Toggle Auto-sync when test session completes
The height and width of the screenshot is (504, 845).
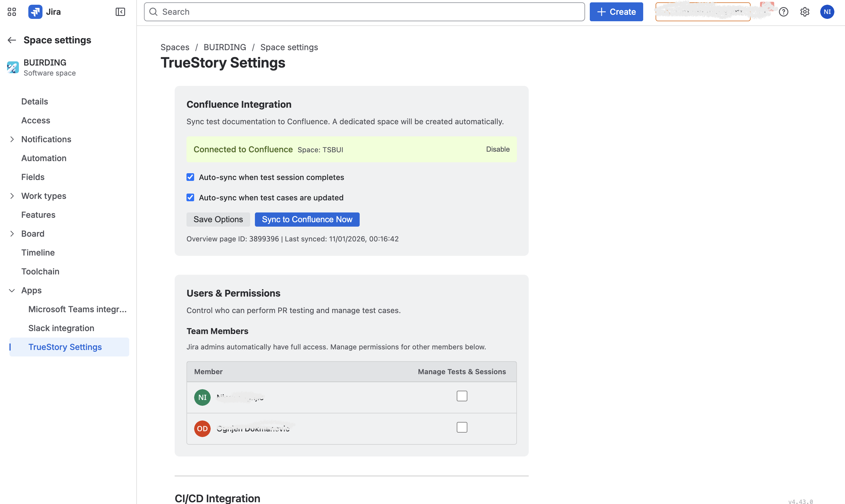[x=191, y=177]
